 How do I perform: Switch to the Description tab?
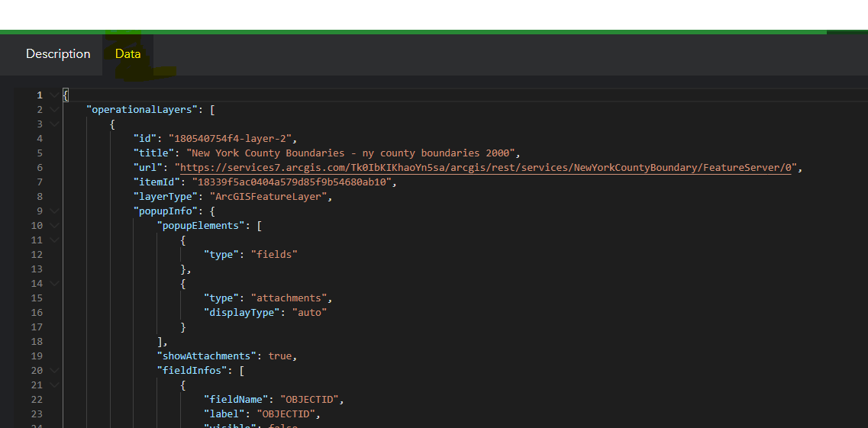coord(58,54)
